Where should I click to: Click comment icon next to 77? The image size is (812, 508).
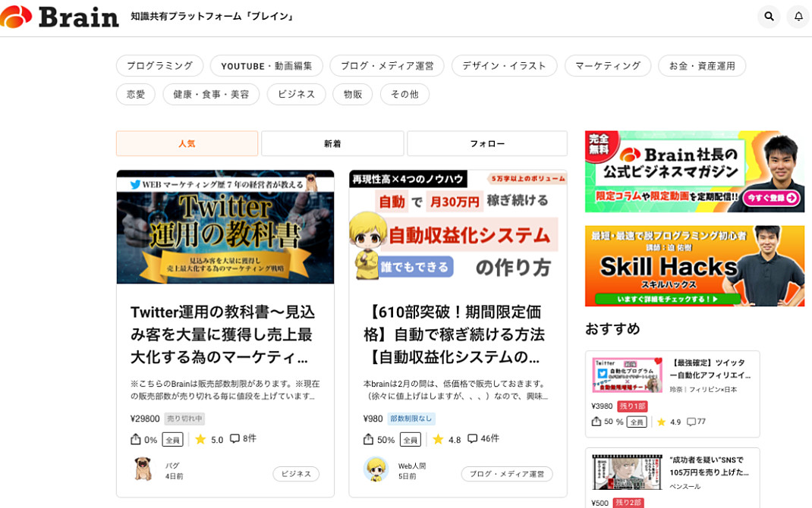click(691, 422)
